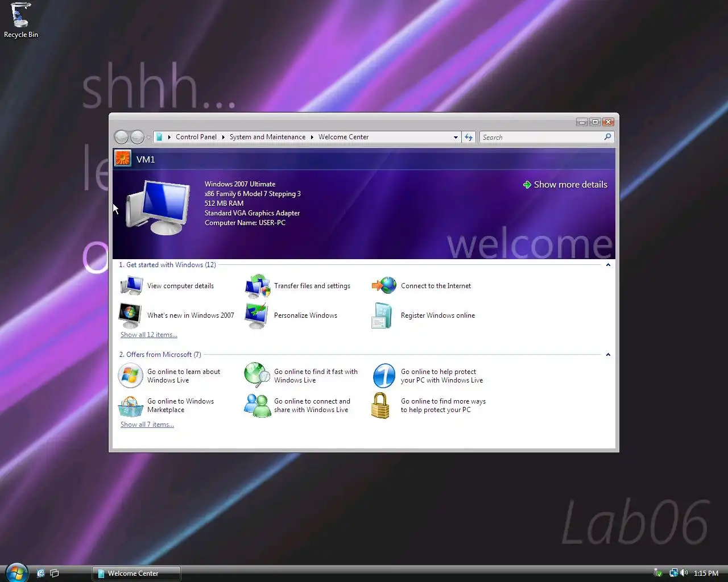Click Connect to the Internet text
The height and width of the screenshot is (582, 728).
[436, 286]
